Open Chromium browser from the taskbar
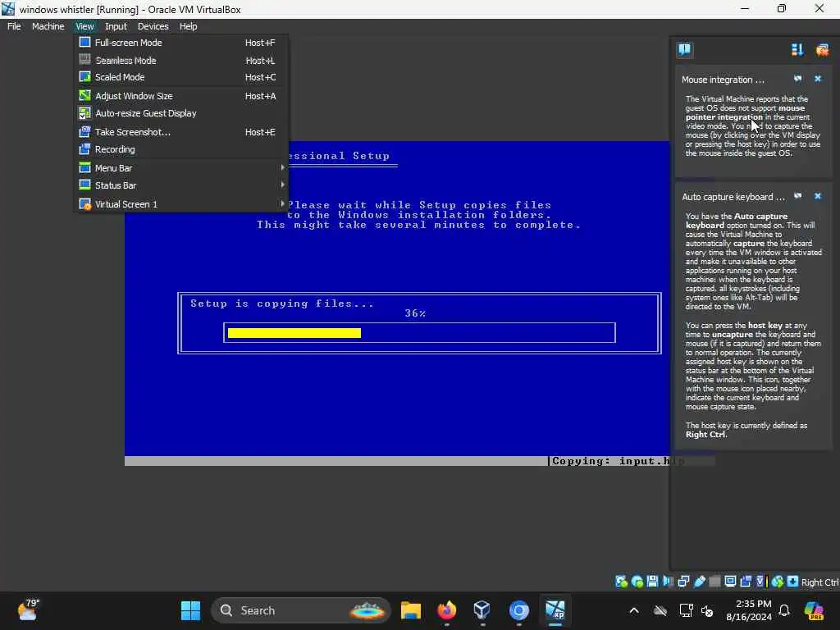The width and height of the screenshot is (840, 630). tap(518, 610)
